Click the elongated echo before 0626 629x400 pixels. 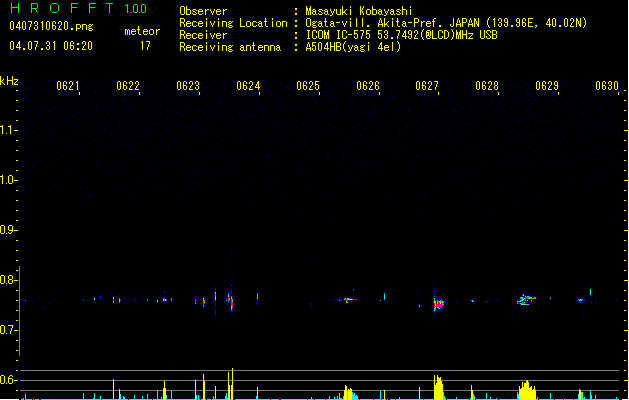(346, 299)
